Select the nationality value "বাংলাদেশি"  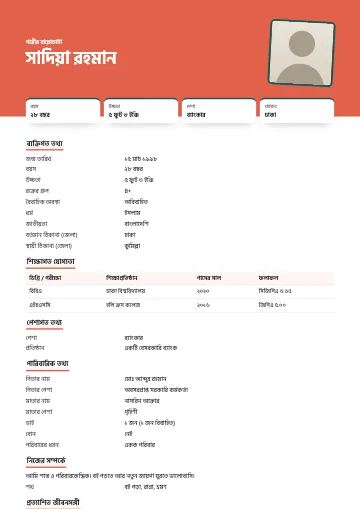[x=136, y=224]
